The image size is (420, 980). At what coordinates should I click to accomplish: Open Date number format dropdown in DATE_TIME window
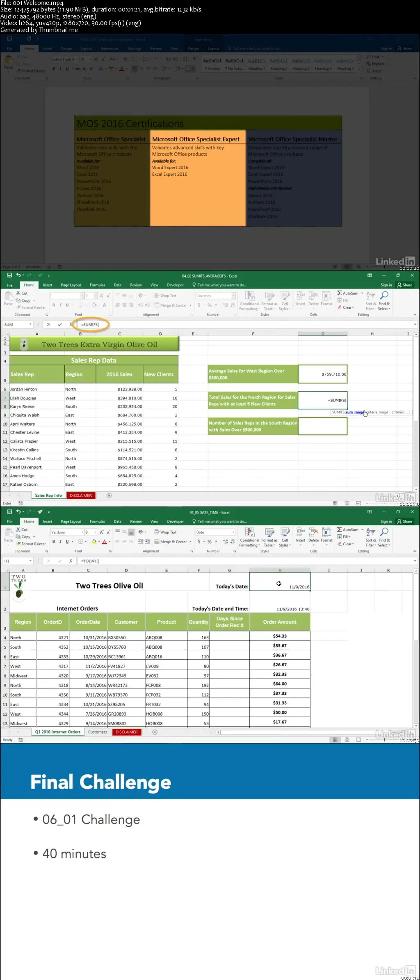pyautogui.click(x=233, y=532)
